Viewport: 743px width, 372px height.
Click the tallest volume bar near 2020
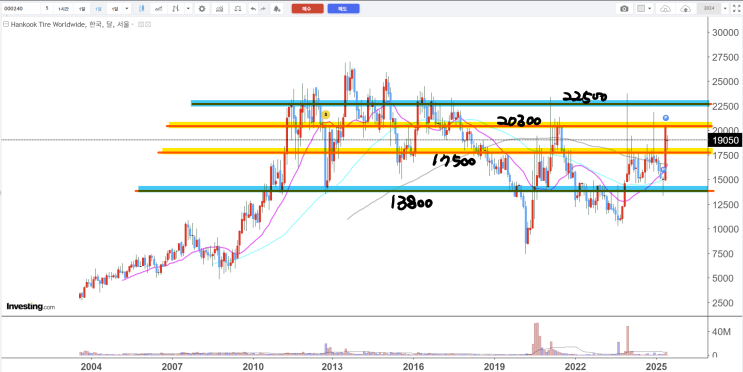pos(536,339)
